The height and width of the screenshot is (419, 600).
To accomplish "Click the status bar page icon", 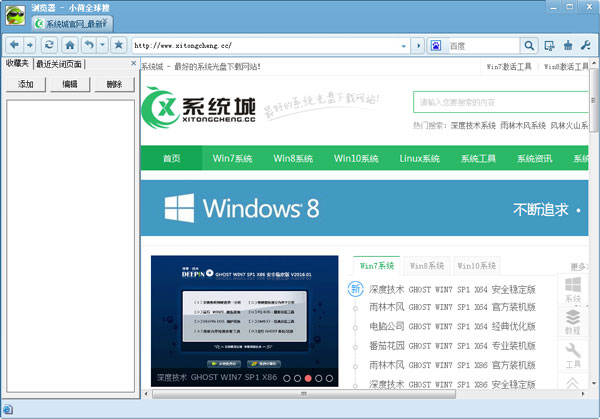I will pos(8,410).
